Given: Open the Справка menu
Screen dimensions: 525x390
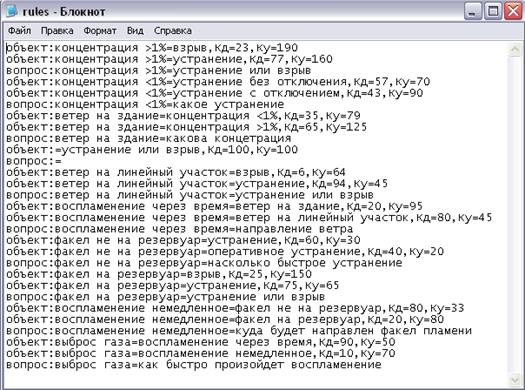Looking at the screenshot, I should [x=173, y=31].
